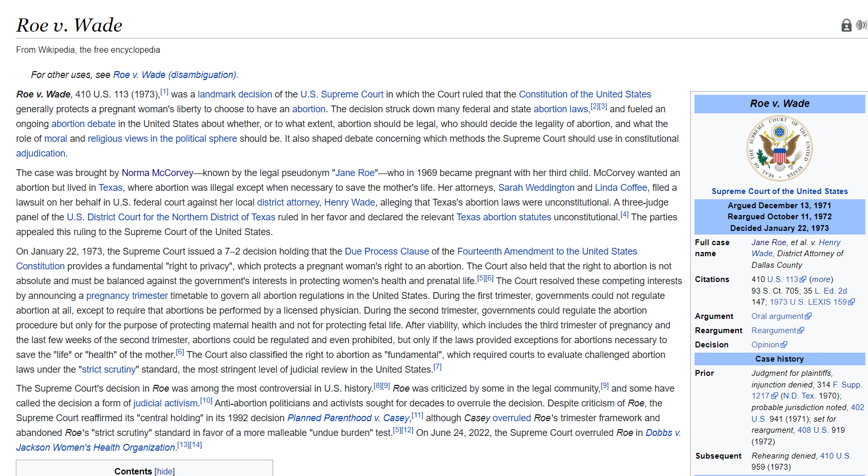
Task: Click the spoken article speaker icon
Action: click(862, 25)
